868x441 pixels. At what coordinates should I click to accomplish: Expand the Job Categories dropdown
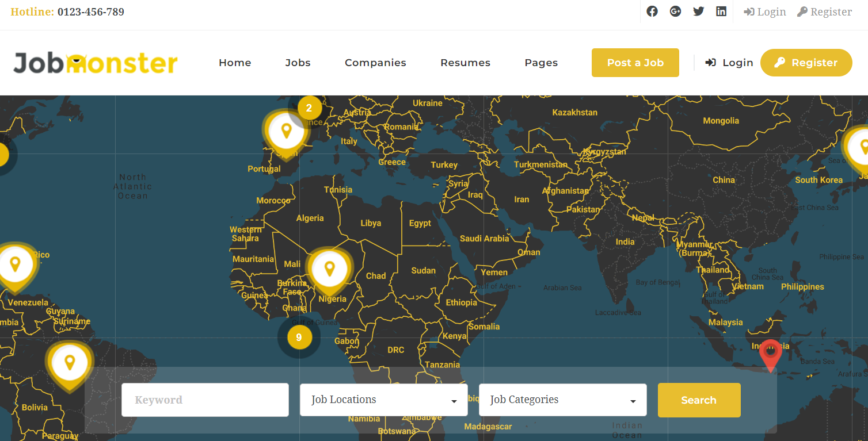pos(562,400)
